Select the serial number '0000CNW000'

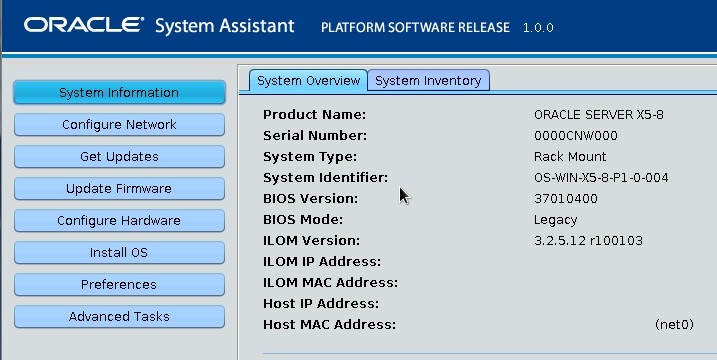pos(576,135)
